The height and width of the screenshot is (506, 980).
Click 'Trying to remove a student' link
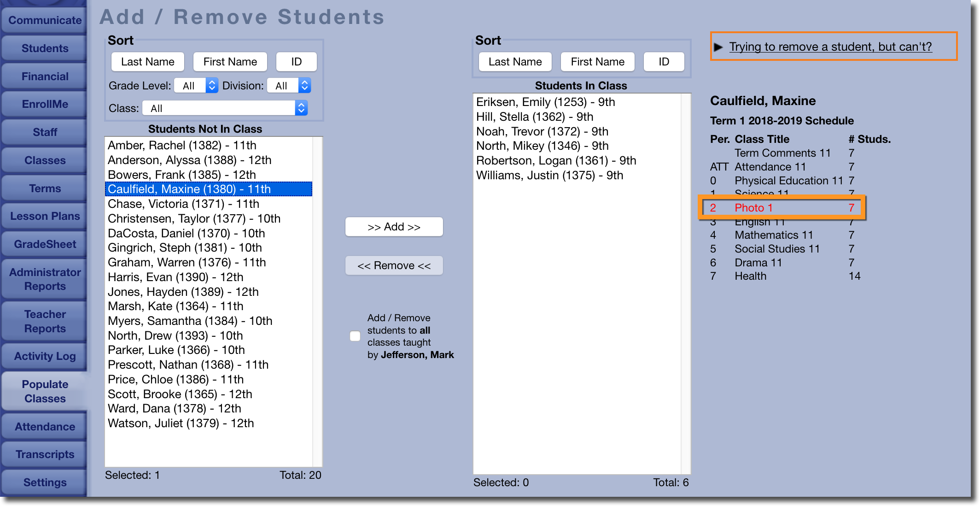tap(830, 47)
